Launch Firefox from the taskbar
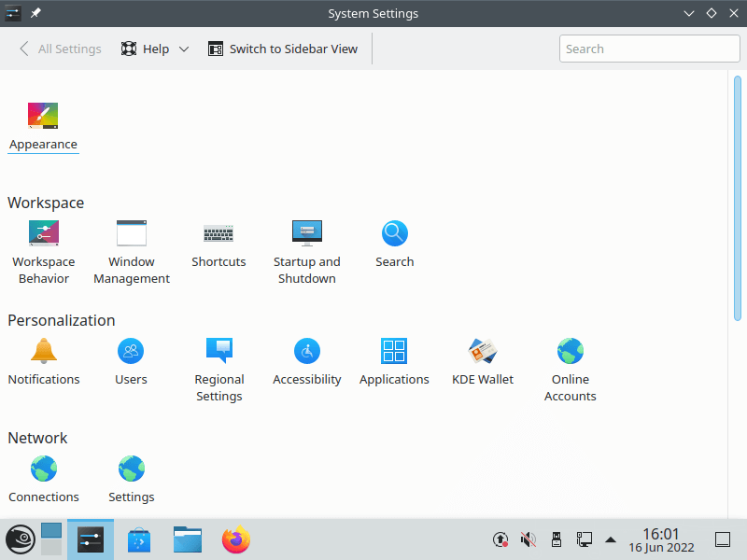The width and height of the screenshot is (747, 560). point(236,539)
